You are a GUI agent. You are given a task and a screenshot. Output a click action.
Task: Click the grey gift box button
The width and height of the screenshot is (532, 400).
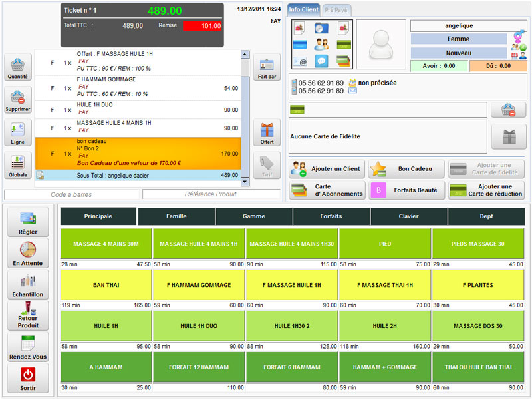coord(509,136)
